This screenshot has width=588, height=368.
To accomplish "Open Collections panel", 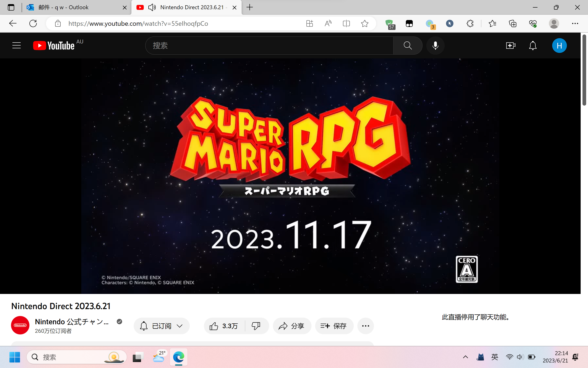I will (x=512, y=23).
